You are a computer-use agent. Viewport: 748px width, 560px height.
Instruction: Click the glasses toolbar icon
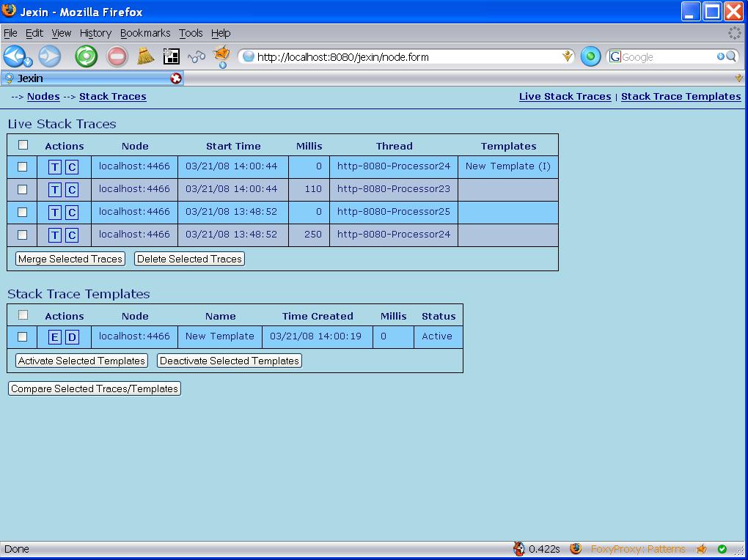pos(196,57)
